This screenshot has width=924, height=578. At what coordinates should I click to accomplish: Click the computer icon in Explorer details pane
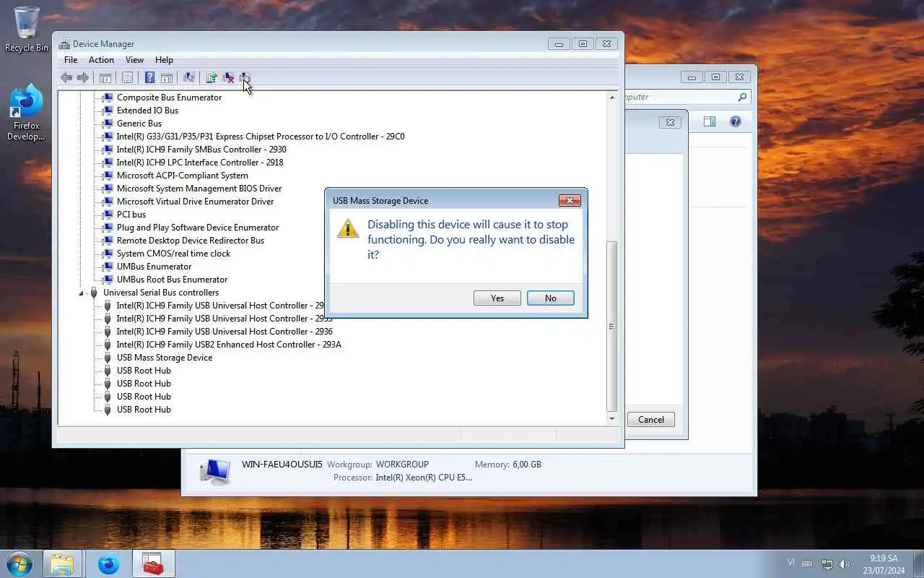tap(214, 470)
